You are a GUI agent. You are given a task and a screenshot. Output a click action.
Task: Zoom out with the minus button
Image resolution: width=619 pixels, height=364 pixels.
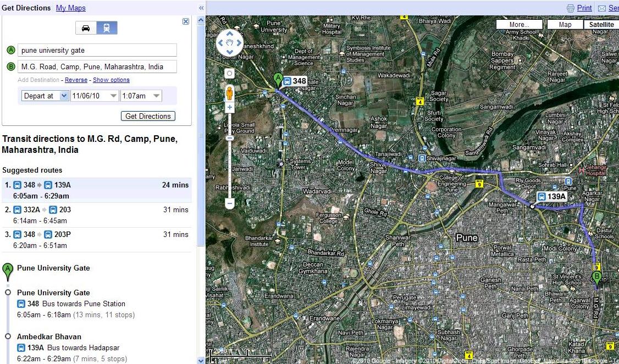click(229, 203)
